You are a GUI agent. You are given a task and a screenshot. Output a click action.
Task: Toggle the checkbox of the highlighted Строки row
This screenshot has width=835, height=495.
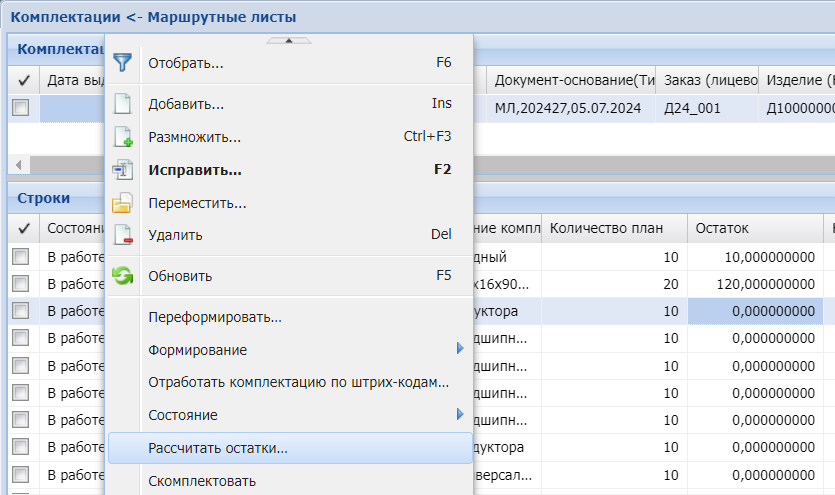pyautogui.click(x=20, y=311)
